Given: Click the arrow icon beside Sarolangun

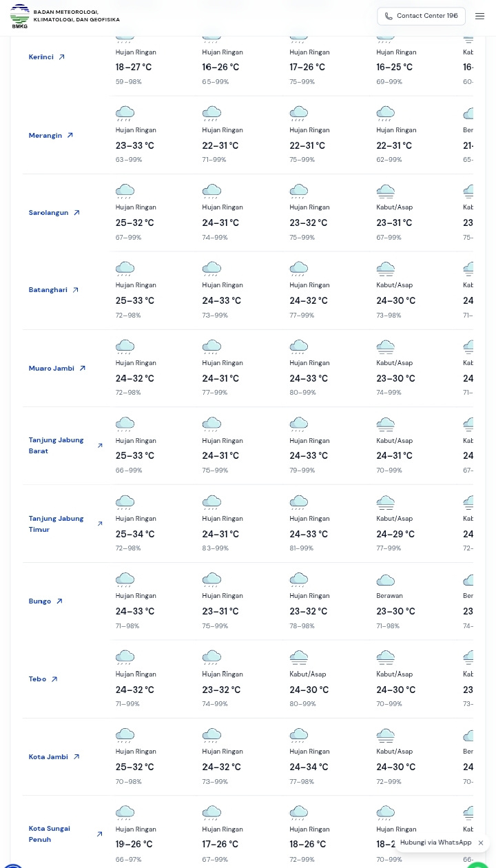Looking at the screenshot, I should point(76,213).
